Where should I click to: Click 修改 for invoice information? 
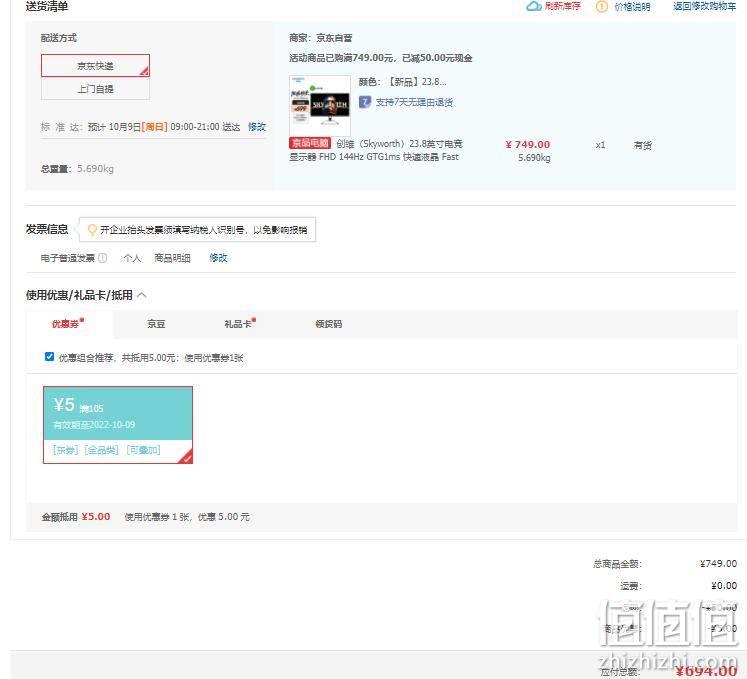[x=218, y=258]
